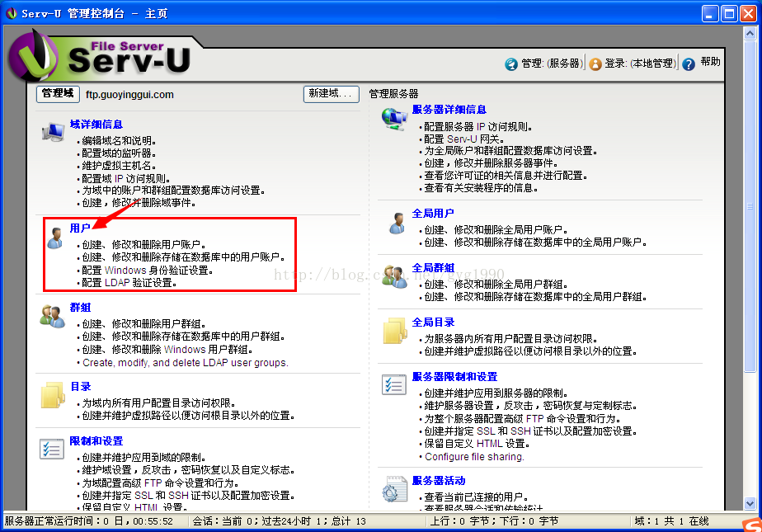Click the scrollbar down arrow
Screen dimensions: 762x532
(750, 503)
